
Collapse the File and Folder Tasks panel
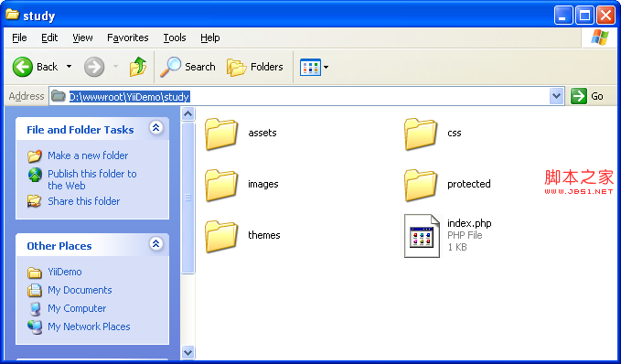pos(156,127)
